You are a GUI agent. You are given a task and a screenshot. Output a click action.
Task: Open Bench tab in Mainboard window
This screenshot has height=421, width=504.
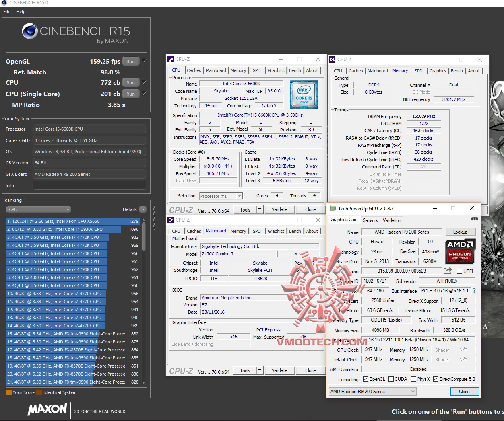point(295,231)
